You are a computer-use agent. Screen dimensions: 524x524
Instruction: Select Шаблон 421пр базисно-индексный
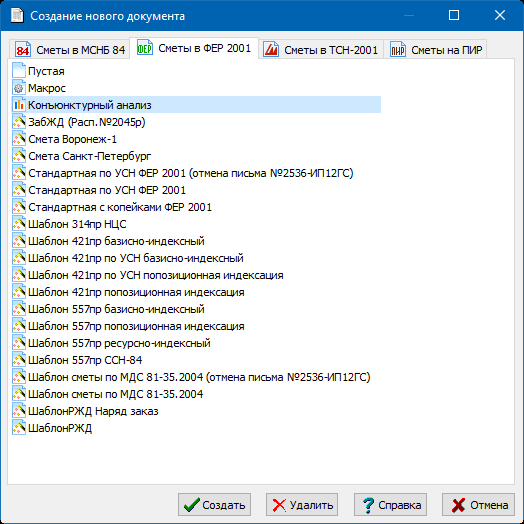click(x=116, y=241)
